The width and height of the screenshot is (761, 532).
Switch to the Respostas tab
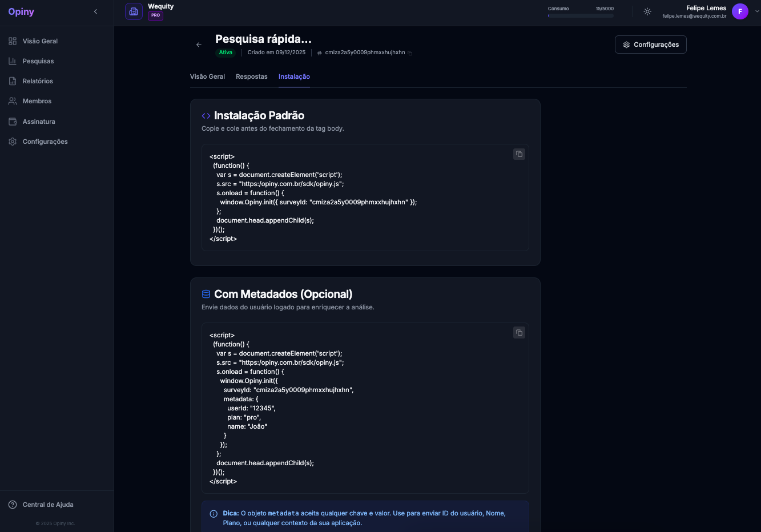[252, 76]
